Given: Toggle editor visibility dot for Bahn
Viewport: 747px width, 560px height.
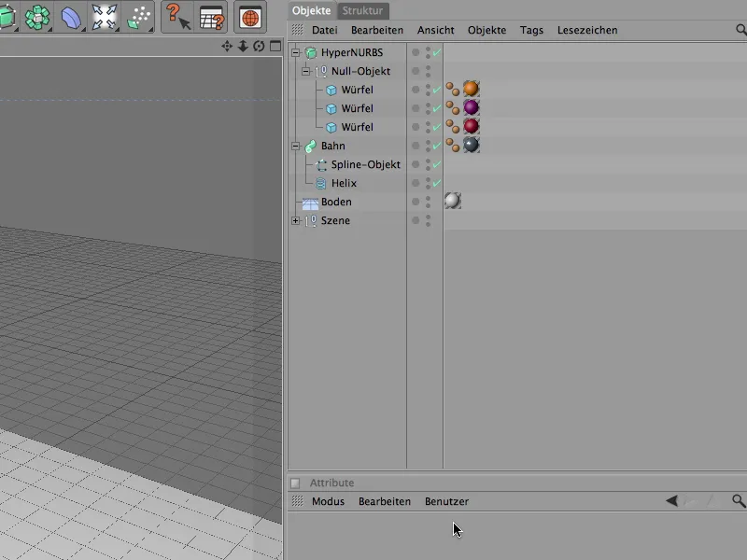Looking at the screenshot, I should tap(427, 142).
